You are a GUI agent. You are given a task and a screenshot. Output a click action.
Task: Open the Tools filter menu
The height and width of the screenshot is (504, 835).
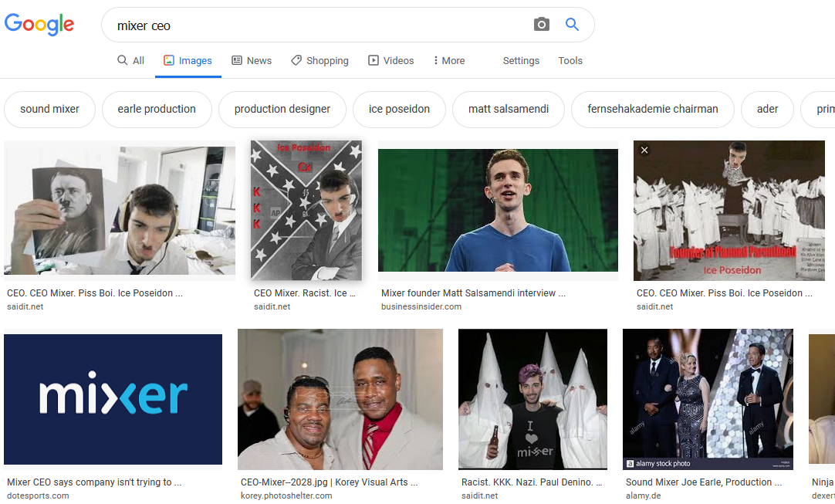(570, 61)
